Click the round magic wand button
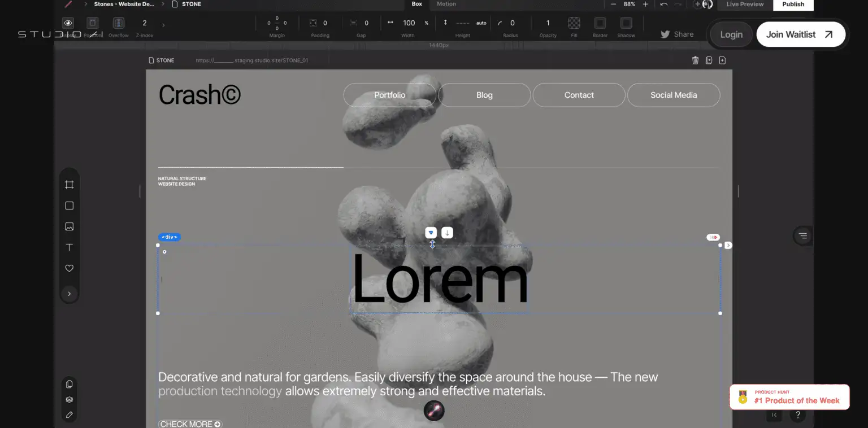868x428 pixels. 434,410
